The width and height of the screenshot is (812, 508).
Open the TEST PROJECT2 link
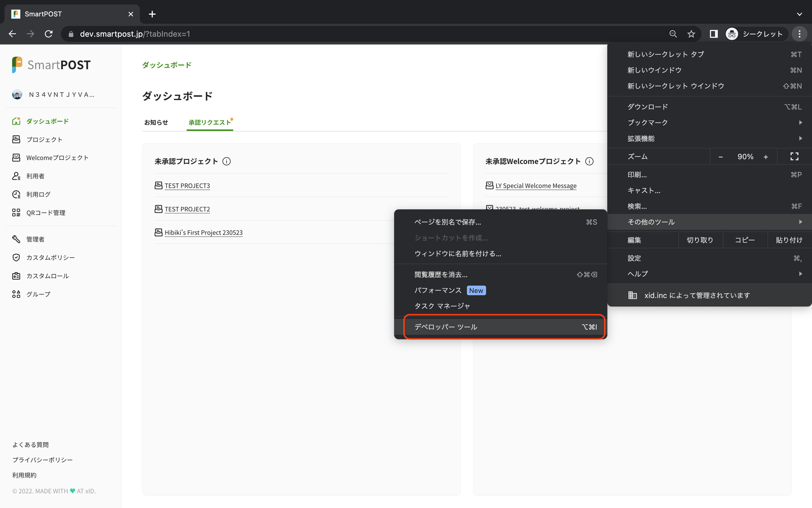pos(187,209)
